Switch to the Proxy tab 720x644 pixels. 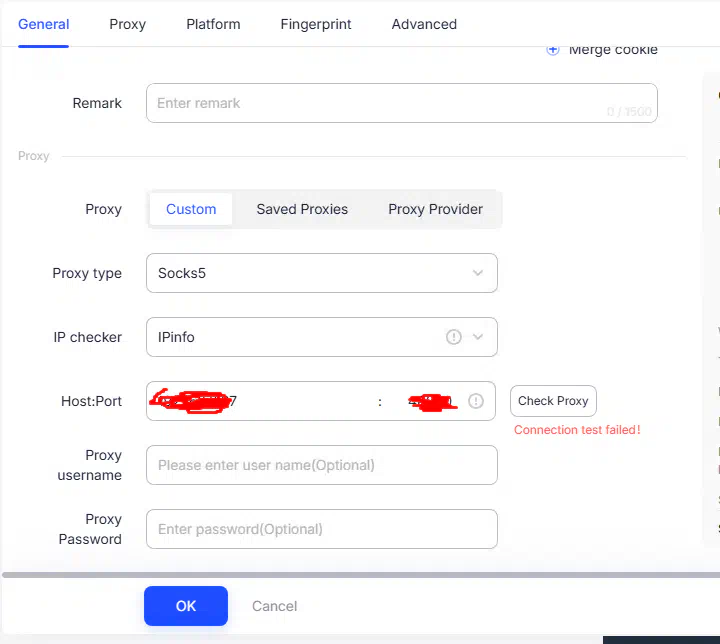128,24
